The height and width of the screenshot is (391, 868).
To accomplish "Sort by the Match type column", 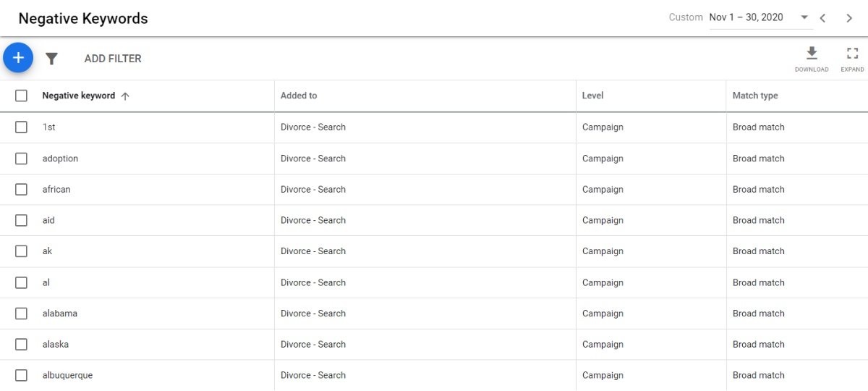I will [754, 96].
